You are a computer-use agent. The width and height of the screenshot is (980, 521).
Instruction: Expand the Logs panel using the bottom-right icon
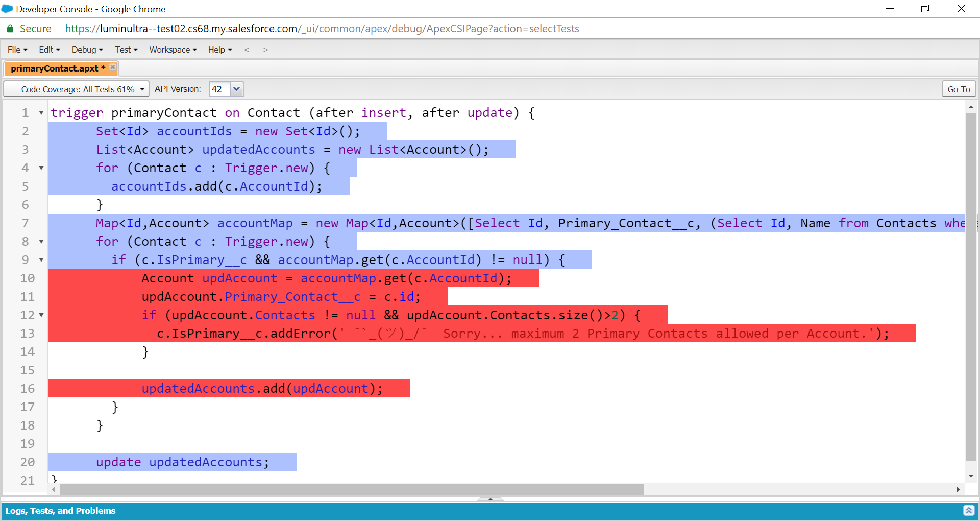(x=969, y=510)
